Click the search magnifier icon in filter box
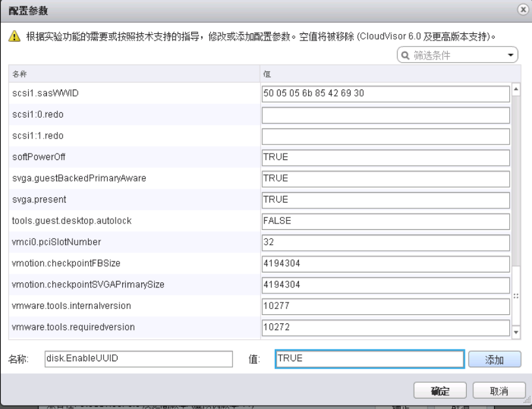The width and height of the screenshot is (532, 409). coord(405,56)
